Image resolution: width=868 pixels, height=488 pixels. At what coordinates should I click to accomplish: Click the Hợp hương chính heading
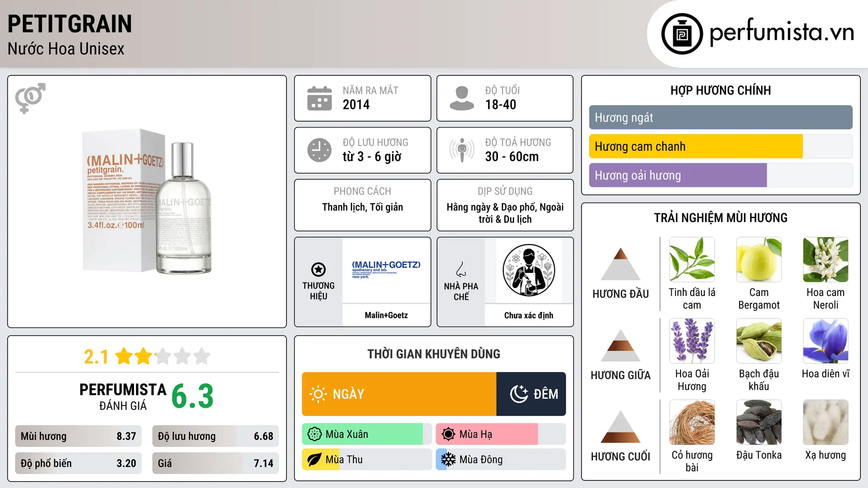point(721,91)
